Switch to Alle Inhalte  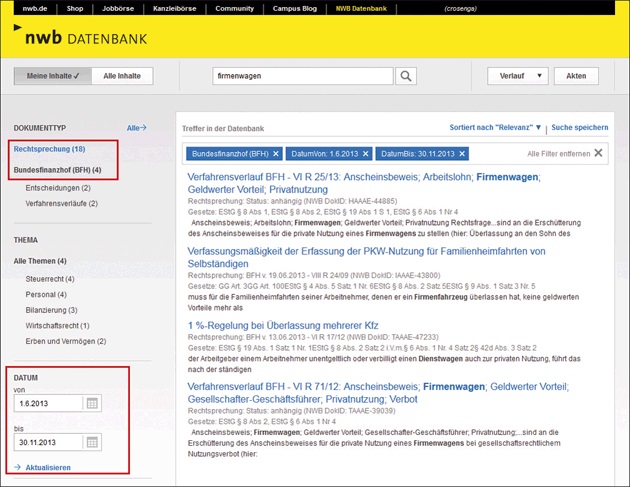pos(124,76)
